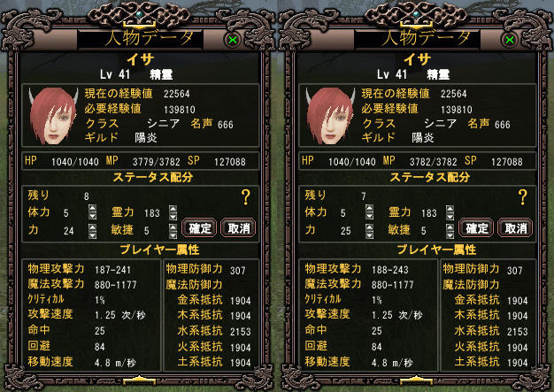Screen dimensions: 554x392
Task: Increase 霊力 stat in left panel
Action: [x=173, y=209]
